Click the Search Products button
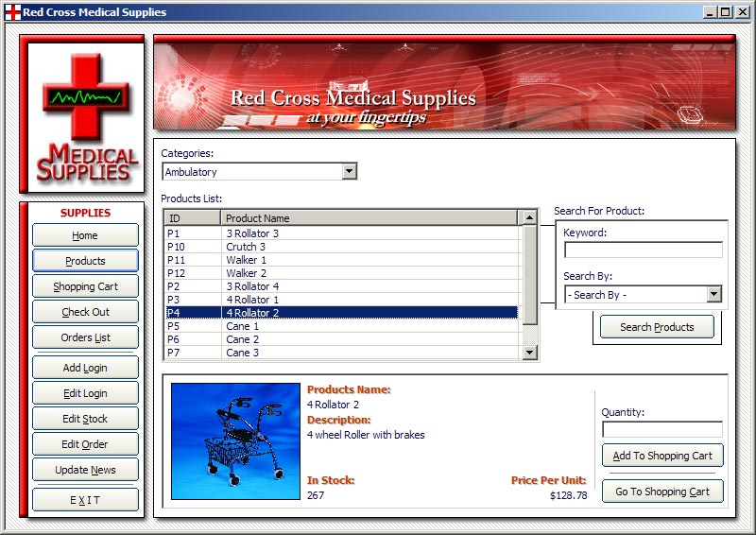This screenshot has height=535, width=756. [657, 327]
